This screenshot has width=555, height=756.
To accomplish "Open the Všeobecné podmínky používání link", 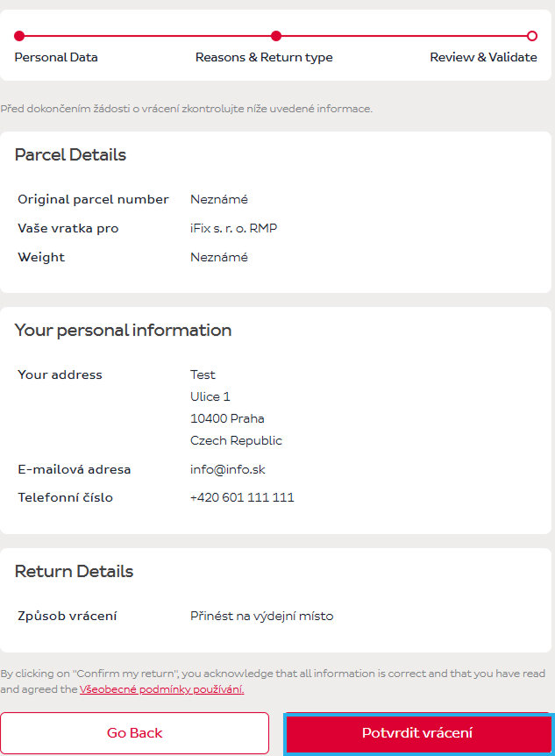I will [x=161, y=689].
